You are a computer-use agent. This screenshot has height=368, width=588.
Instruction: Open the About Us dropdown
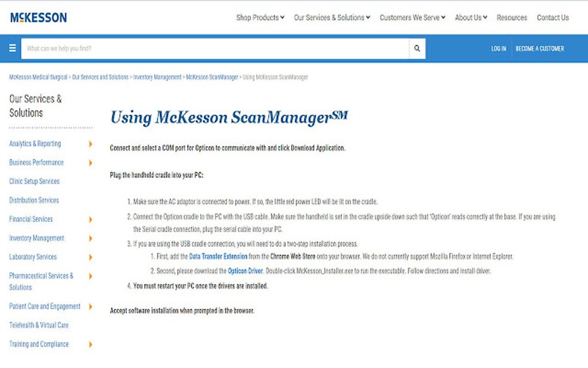click(x=469, y=17)
